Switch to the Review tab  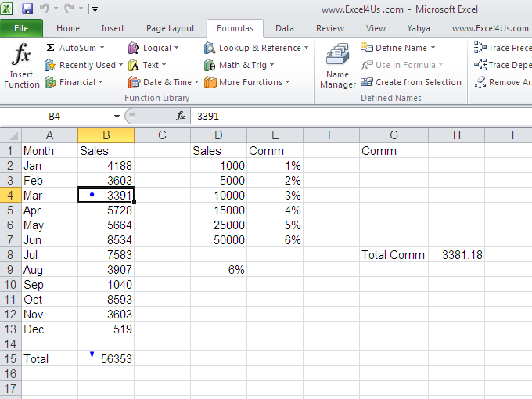pyautogui.click(x=330, y=28)
